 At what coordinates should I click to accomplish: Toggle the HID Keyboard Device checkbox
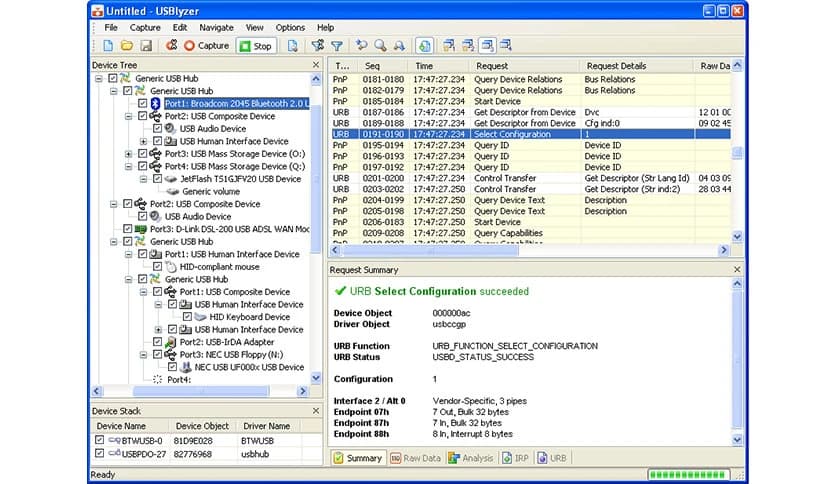[x=187, y=317]
